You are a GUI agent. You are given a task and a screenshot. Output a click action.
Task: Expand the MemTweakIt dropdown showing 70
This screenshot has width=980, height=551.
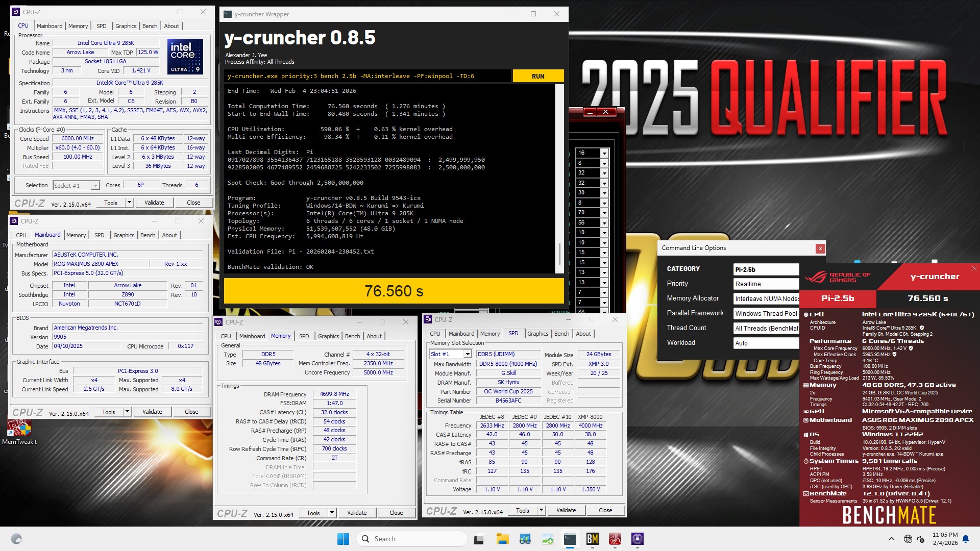point(604,213)
